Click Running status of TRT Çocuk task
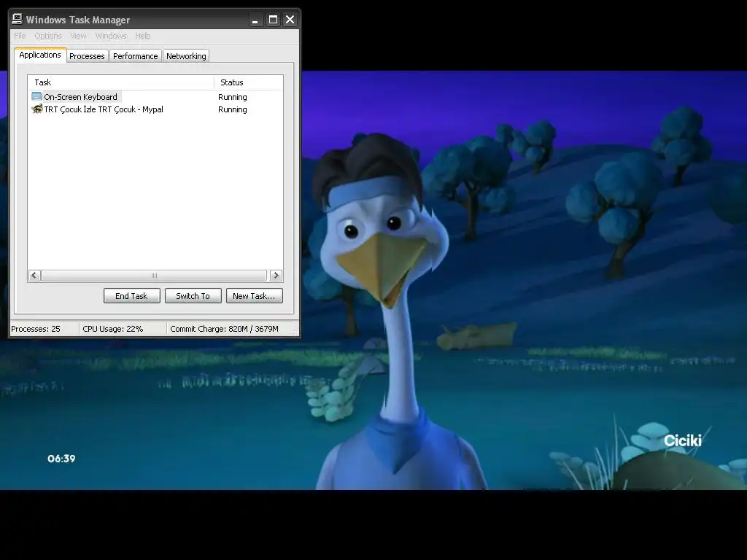 tap(233, 109)
